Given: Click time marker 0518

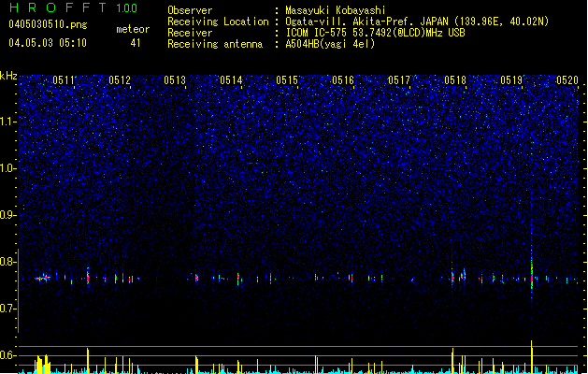Looking at the screenshot, I should (455, 80).
